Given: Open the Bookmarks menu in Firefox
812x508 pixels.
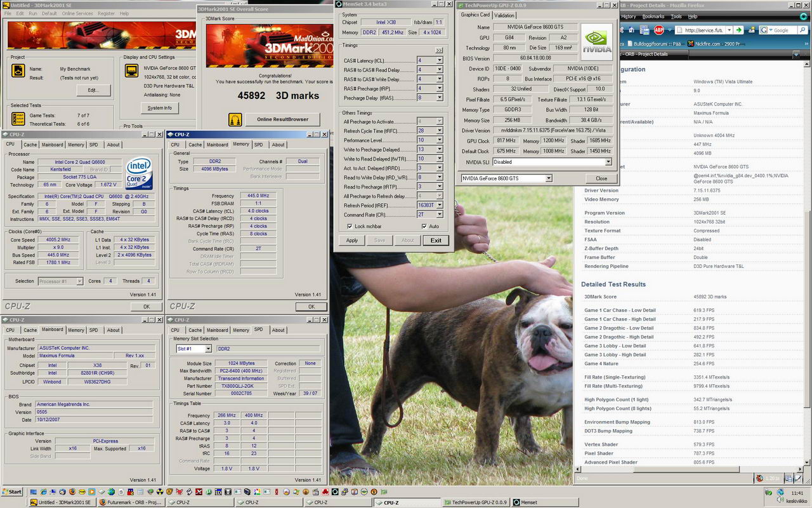Looking at the screenshot, I should pos(653,17).
